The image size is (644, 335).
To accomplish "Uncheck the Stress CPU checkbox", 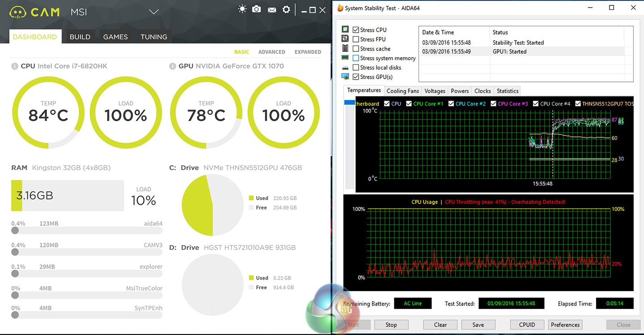I will click(356, 30).
